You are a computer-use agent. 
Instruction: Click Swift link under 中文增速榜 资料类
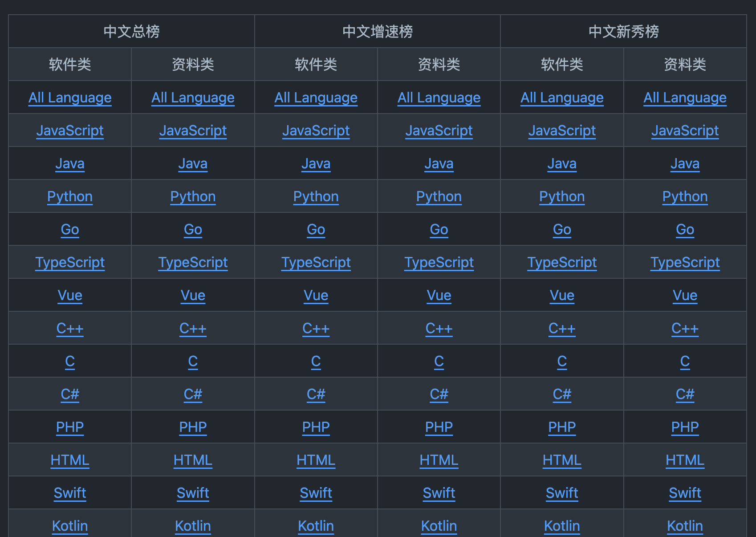439,493
